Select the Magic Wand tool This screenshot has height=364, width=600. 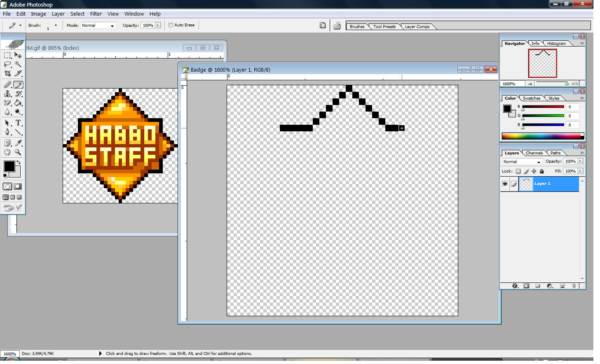18,64
